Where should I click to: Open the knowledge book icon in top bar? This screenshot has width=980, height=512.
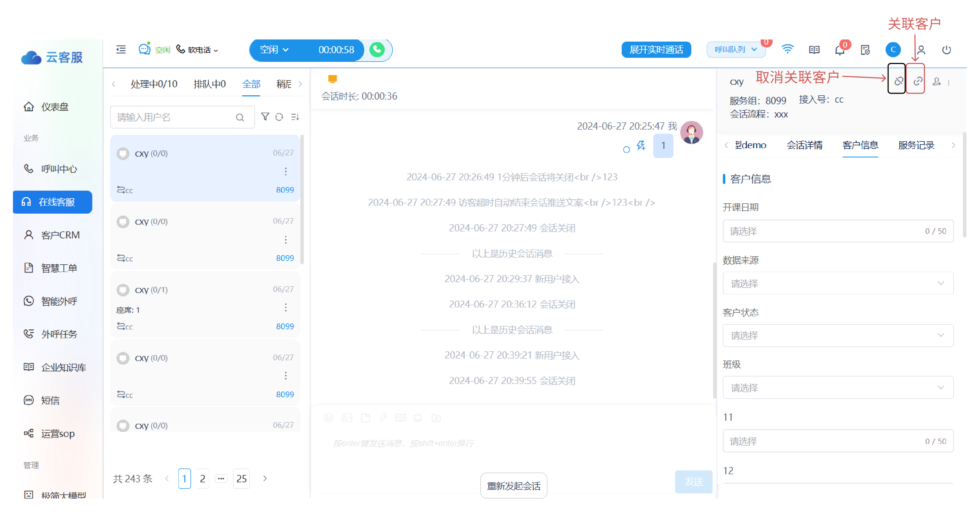pyautogui.click(x=814, y=49)
